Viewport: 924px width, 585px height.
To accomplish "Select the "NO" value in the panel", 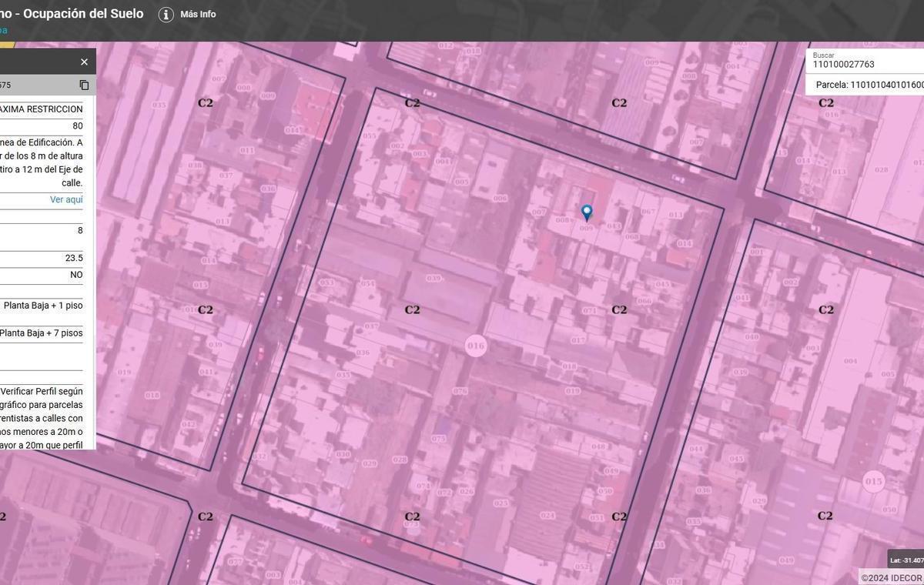I will (x=76, y=275).
